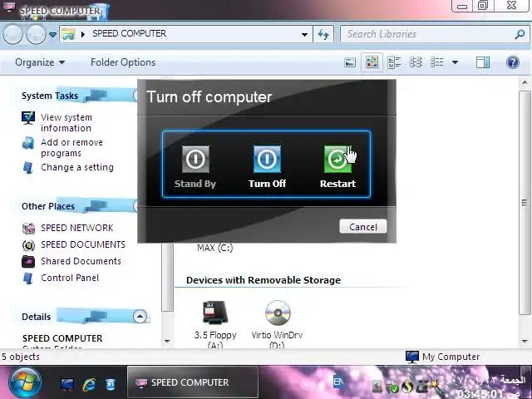Click the refresh arrows button
Screen dimensions: 532x399
pos(323,34)
